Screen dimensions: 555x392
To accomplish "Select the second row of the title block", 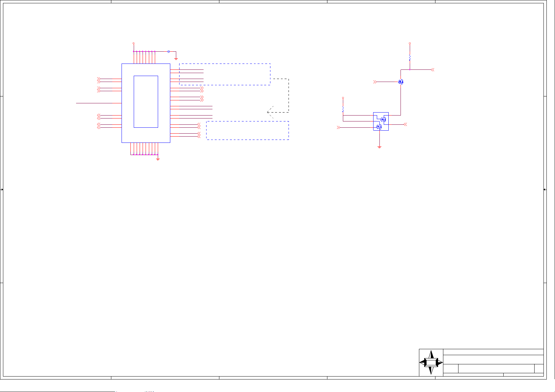I will tap(493, 359).
